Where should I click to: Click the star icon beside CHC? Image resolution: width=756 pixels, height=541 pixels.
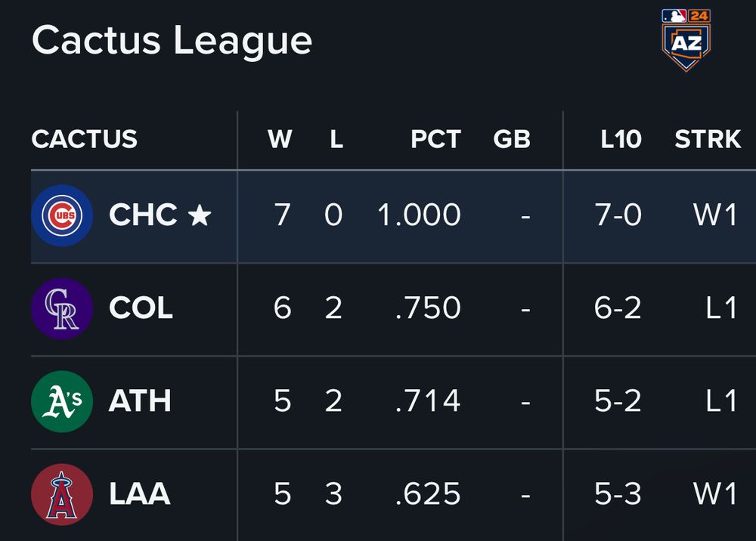[x=200, y=215]
